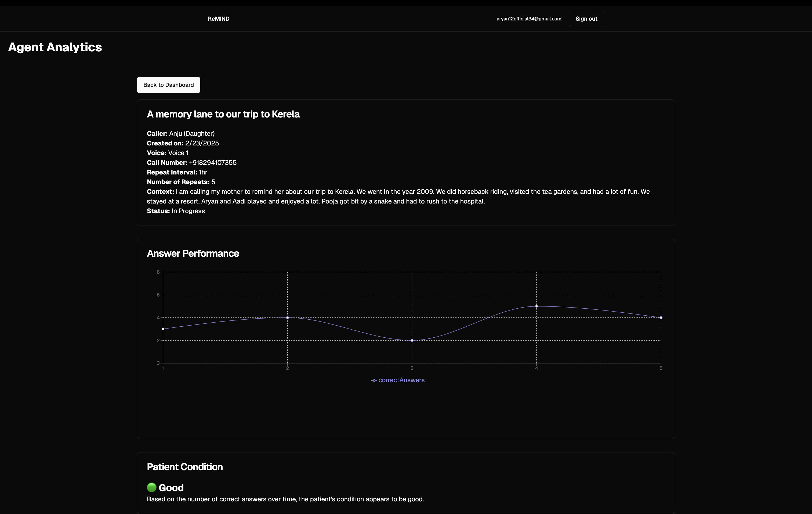
Task: Click the Patient Condition section heading
Action: [x=185, y=467]
